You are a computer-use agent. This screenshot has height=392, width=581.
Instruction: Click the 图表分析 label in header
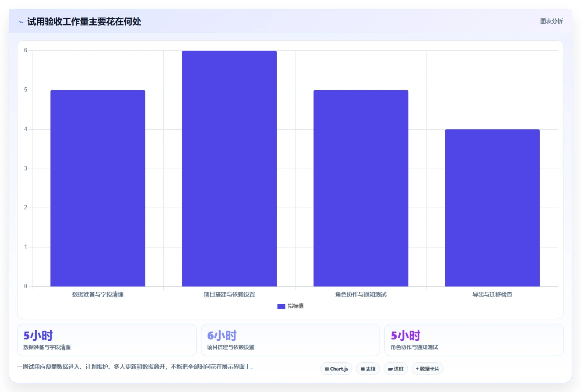coord(551,21)
